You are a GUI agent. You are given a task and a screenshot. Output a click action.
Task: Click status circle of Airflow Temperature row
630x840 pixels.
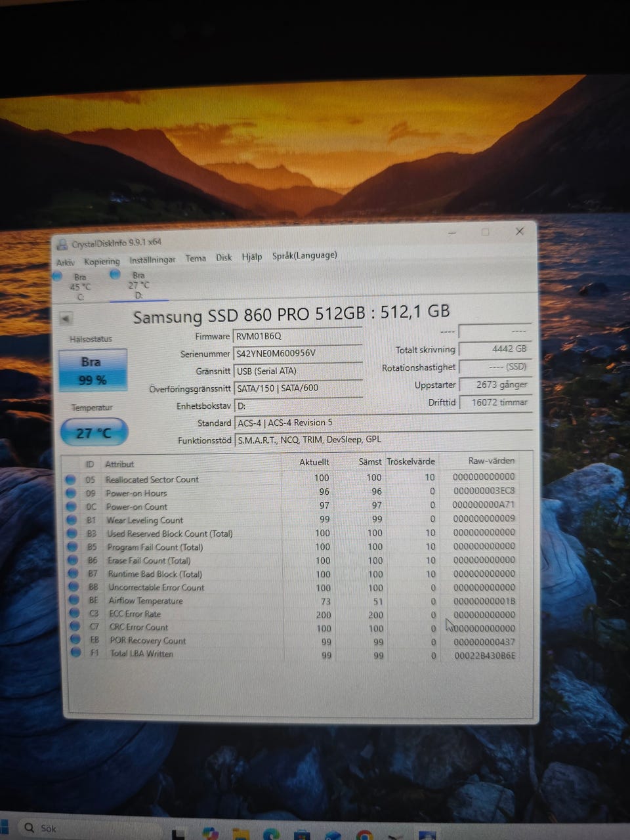(x=74, y=600)
